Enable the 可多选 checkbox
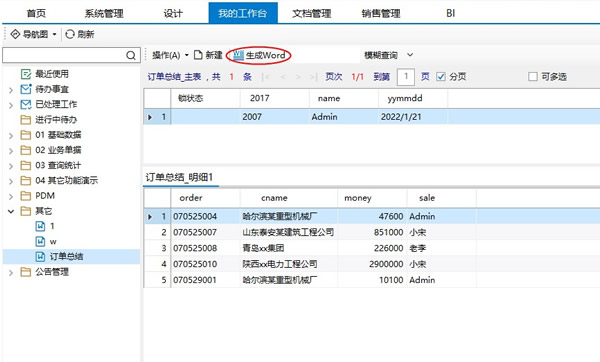The image size is (600, 362). pyautogui.click(x=533, y=77)
